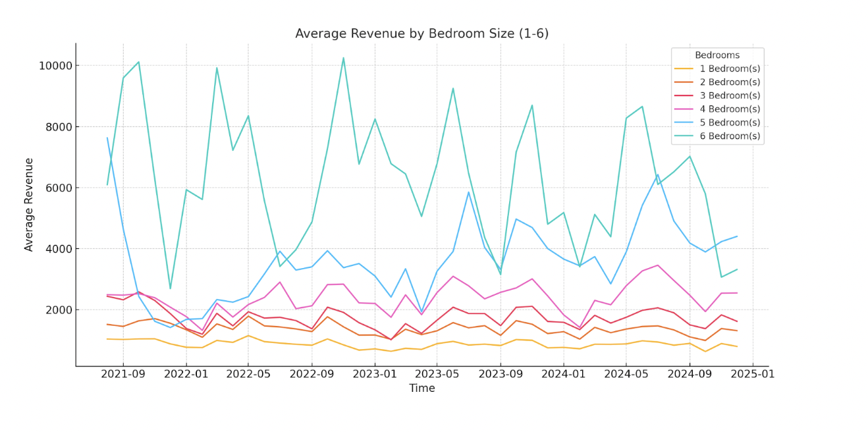Select the 2024-05 x-axis tick label
Viewport: 868px width, 432px height.
(626, 374)
